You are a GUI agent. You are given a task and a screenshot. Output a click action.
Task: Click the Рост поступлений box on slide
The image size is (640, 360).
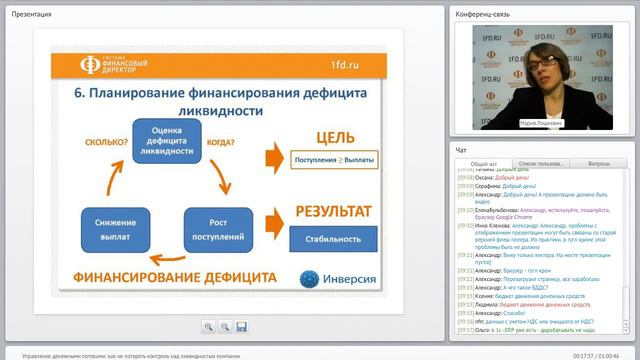(x=218, y=230)
